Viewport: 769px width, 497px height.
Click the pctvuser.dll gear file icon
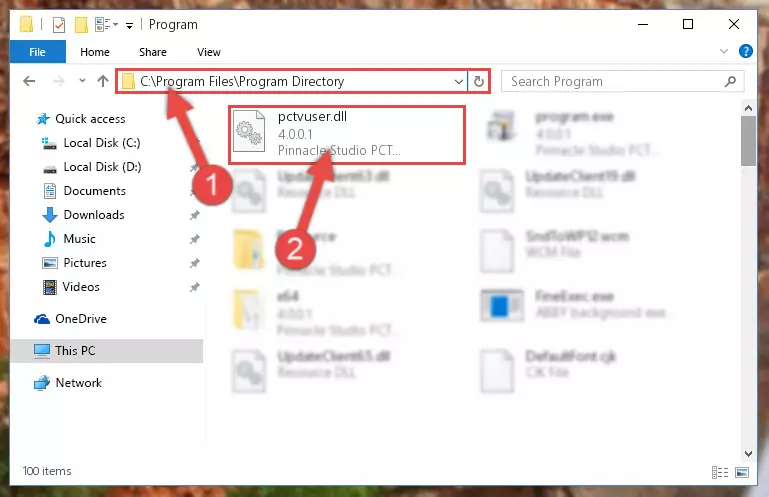click(249, 131)
